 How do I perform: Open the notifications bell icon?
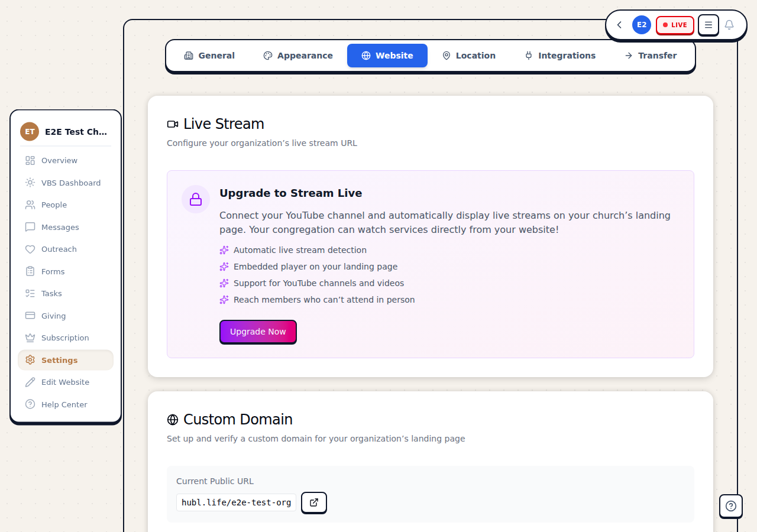[x=729, y=25]
